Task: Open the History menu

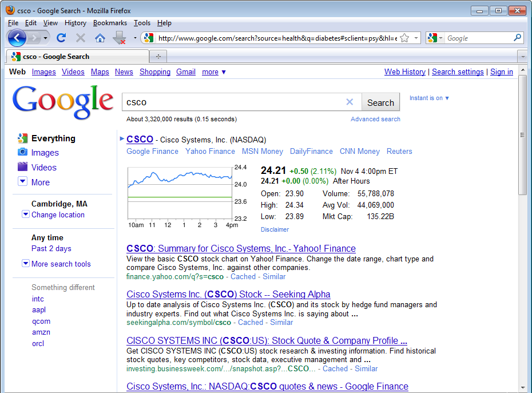Action: coord(76,23)
